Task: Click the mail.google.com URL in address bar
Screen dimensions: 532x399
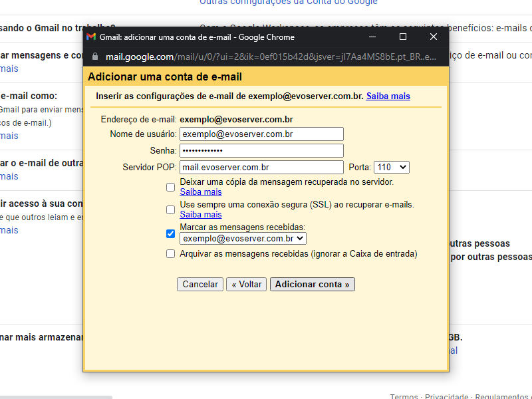Action: (x=271, y=57)
